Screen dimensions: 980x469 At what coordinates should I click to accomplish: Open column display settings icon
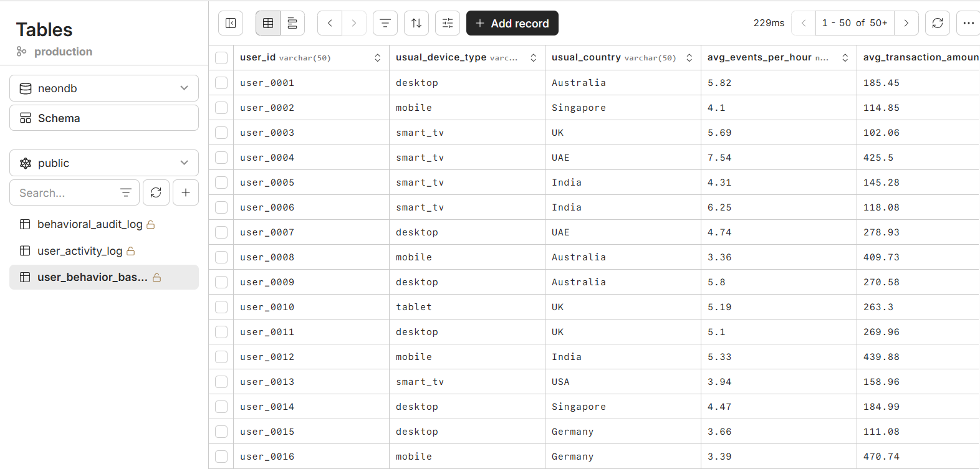pyautogui.click(x=448, y=23)
